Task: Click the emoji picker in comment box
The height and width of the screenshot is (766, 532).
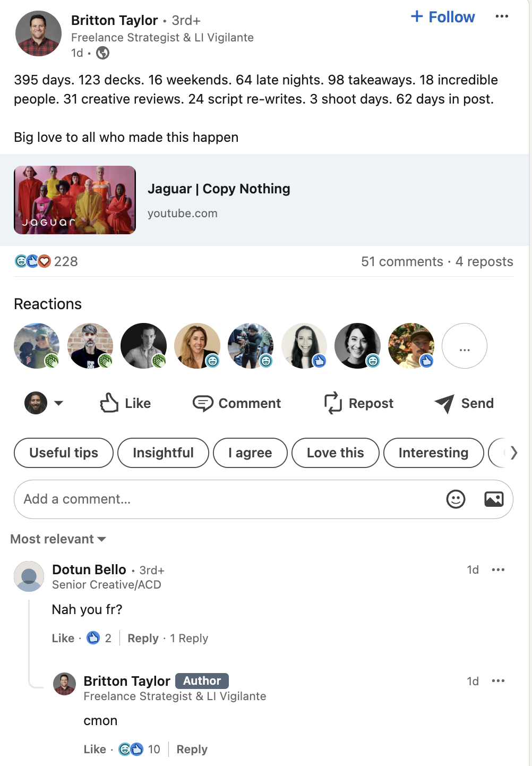Action: (x=456, y=499)
